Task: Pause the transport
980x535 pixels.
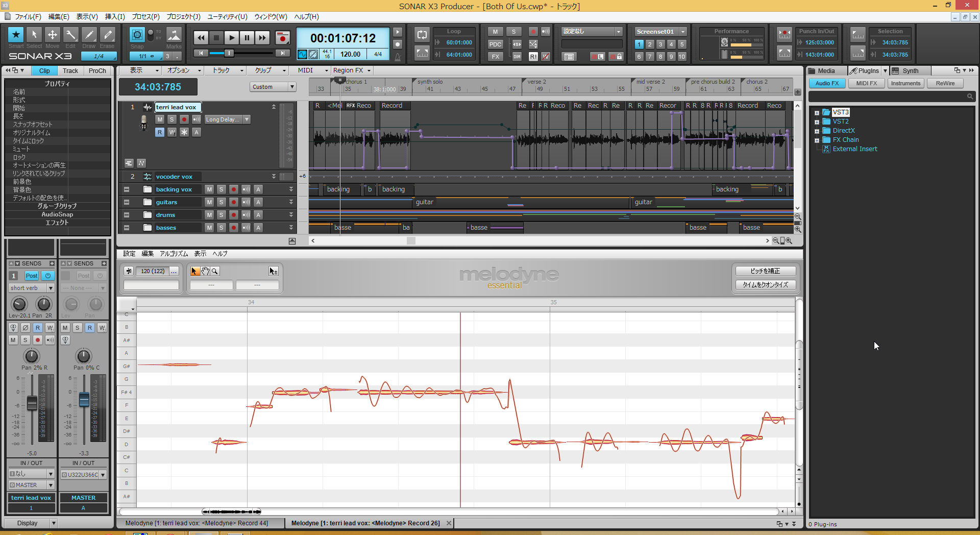Action: pos(247,38)
